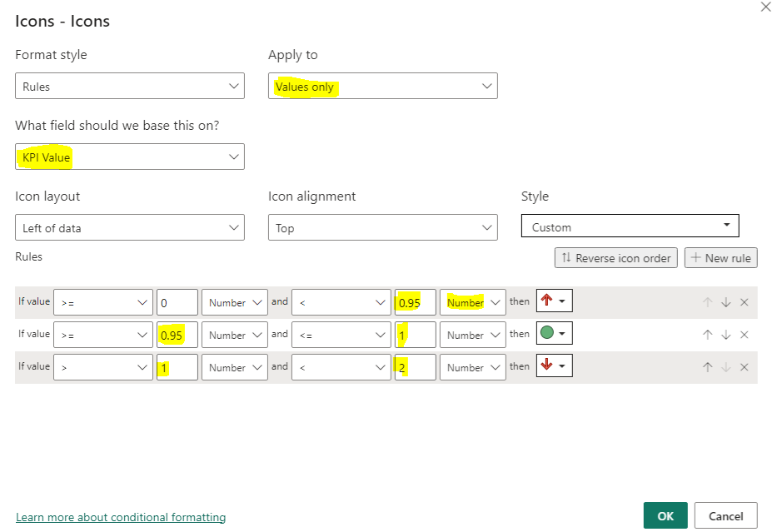This screenshot has height=532, width=772.
Task: Delete the third rule with X icon
Action: (745, 367)
